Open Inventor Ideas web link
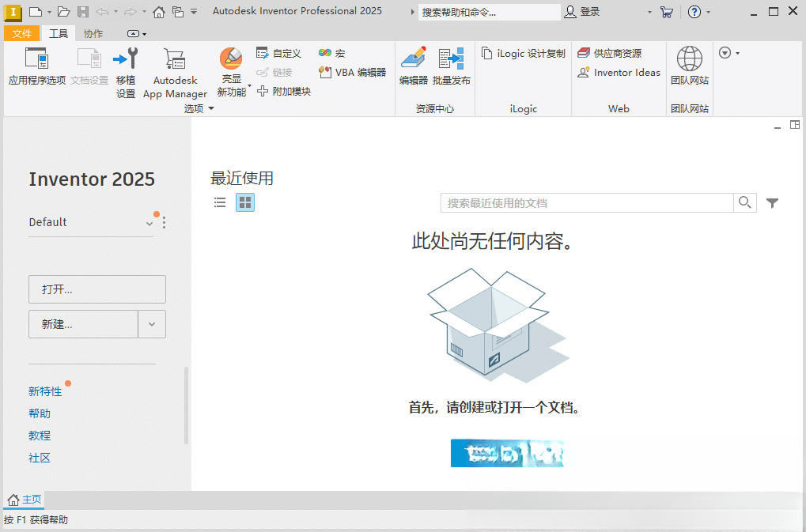Screen dimensions: 806x532 pos(619,73)
